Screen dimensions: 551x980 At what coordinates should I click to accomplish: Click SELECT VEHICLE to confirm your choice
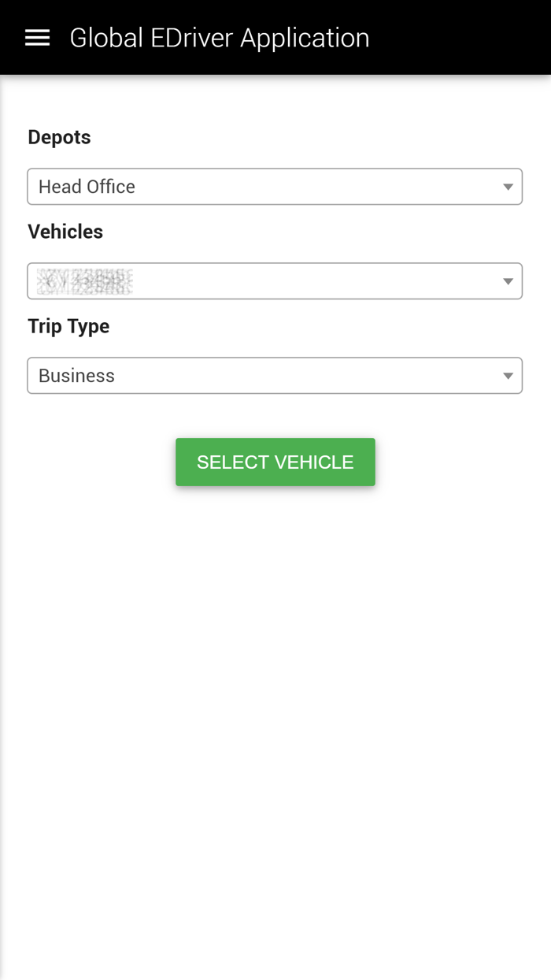tap(275, 462)
